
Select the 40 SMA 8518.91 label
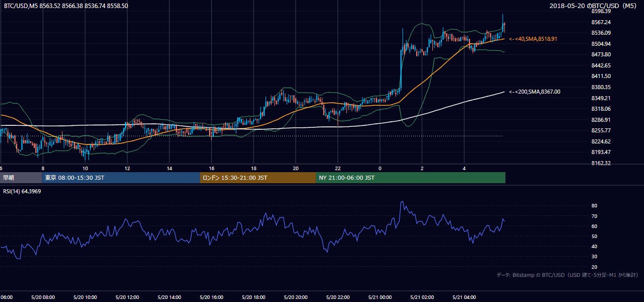pos(533,39)
